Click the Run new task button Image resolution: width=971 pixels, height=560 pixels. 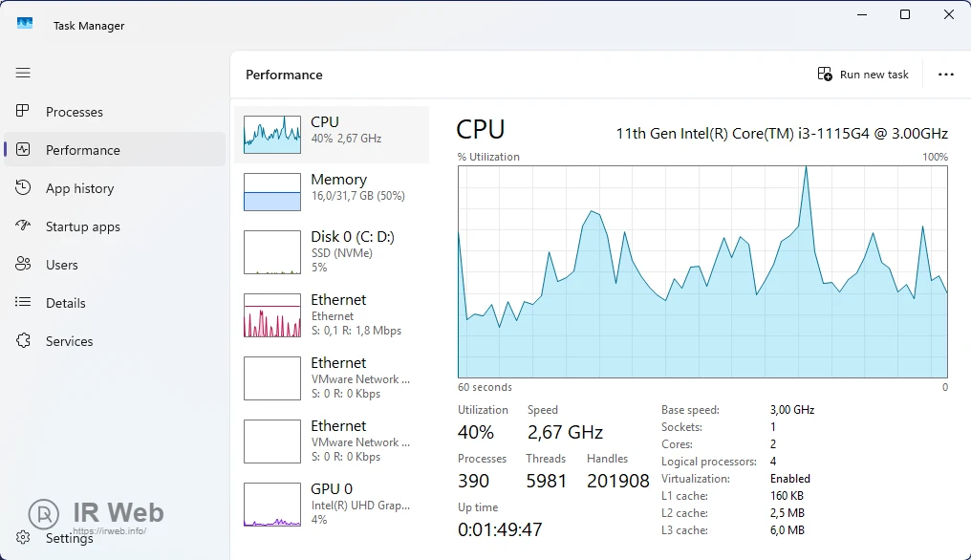click(x=863, y=75)
